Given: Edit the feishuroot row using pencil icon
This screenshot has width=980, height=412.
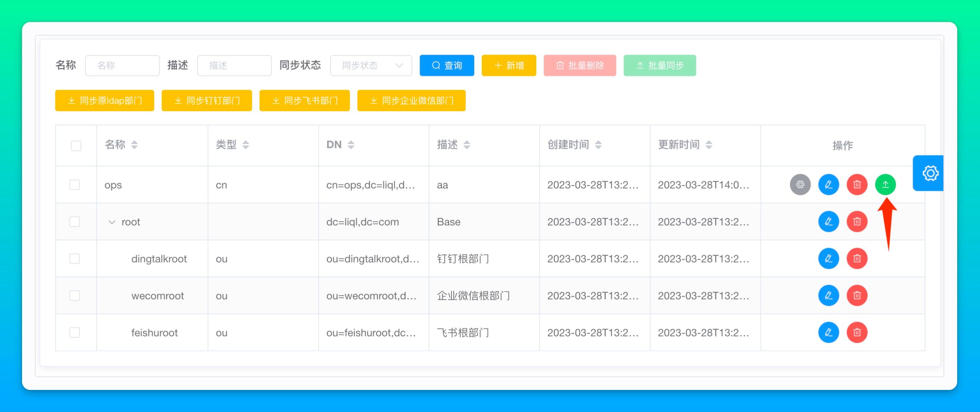Looking at the screenshot, I should point(829,332).
